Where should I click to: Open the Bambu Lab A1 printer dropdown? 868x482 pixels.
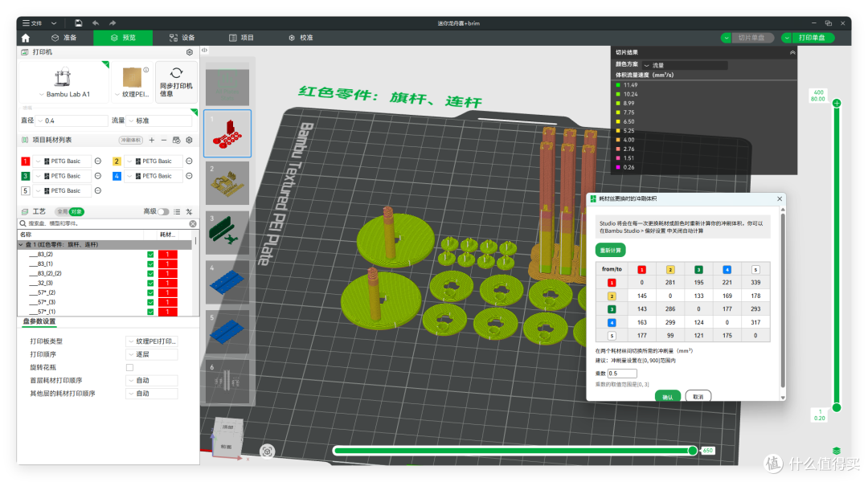[64, 94]
